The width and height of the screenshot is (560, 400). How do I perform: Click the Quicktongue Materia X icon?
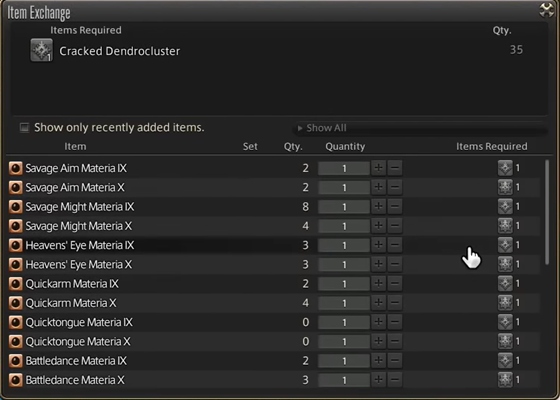click(x=15, y=341)
